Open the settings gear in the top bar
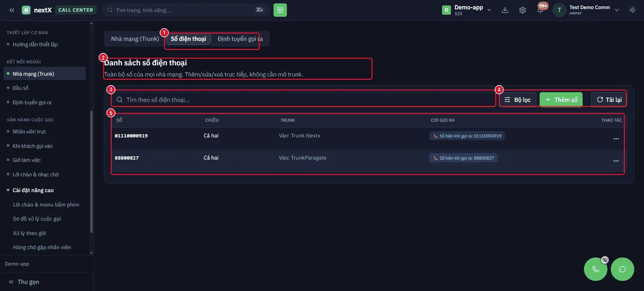The image size is (644, 291). pyautogui.click(x=522, y=10)
